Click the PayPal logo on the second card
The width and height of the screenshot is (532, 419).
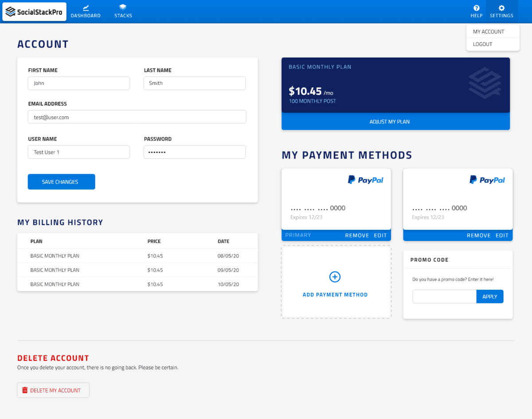[487, 180]
